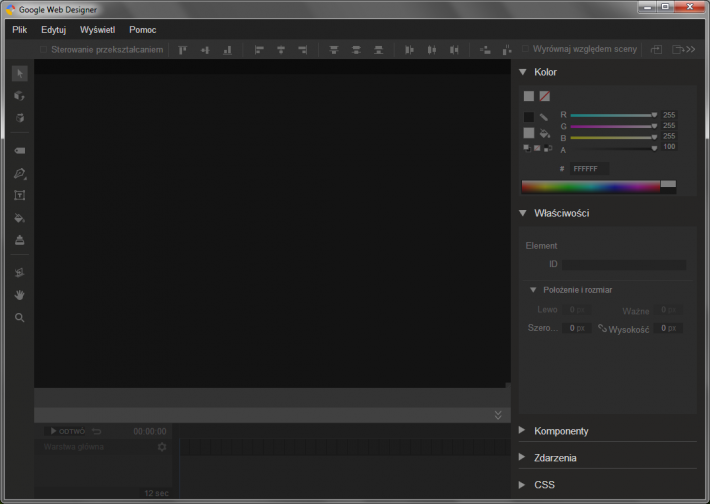Click the solid color type swatch

(x=529, y=96)
